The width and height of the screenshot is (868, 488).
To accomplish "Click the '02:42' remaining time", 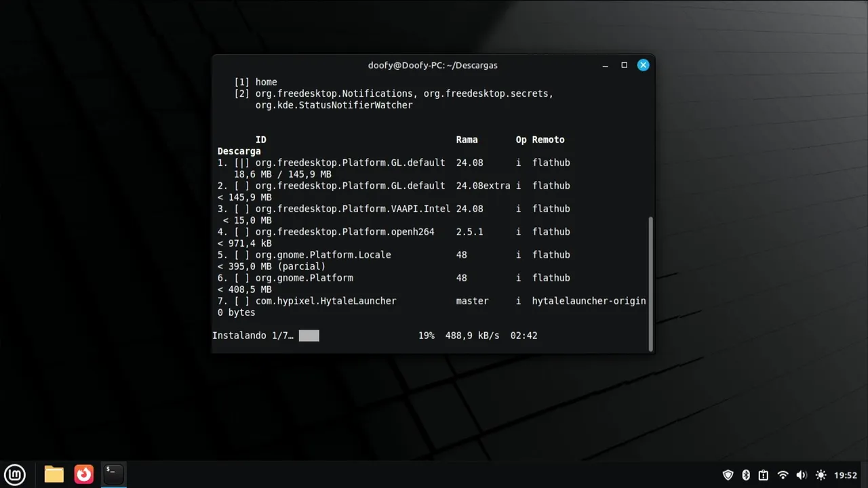I will click(524, 335).
